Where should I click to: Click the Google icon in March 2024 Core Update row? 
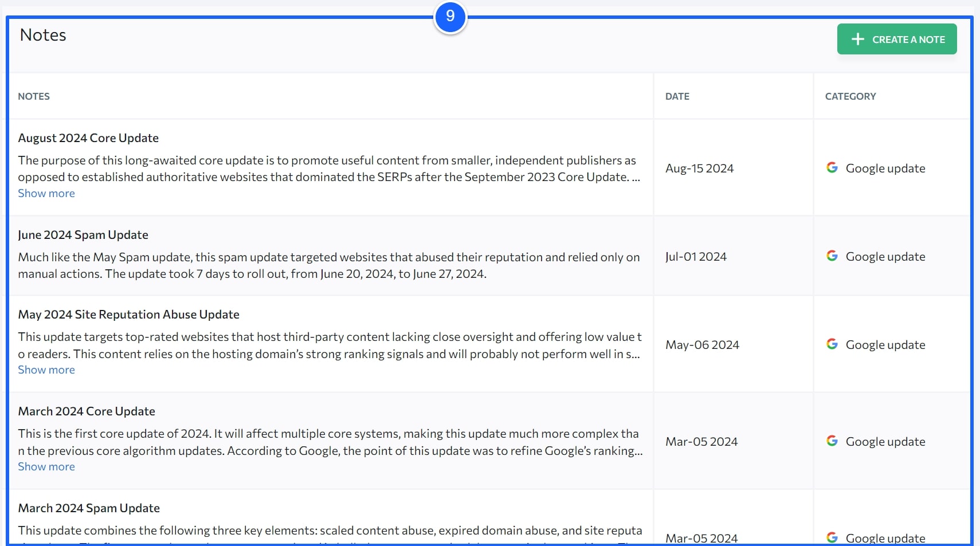point(832,441)
